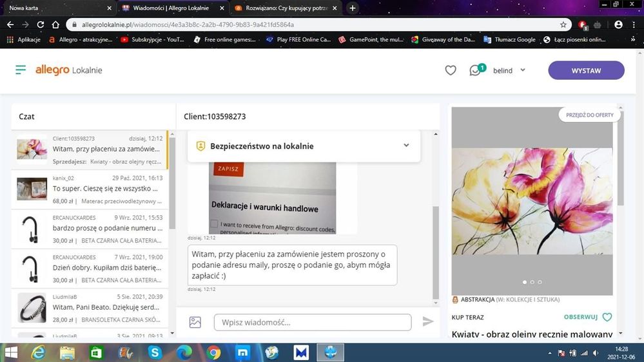Send message with paper plane icon
The image size is (644, 362).
pos(428,321)
